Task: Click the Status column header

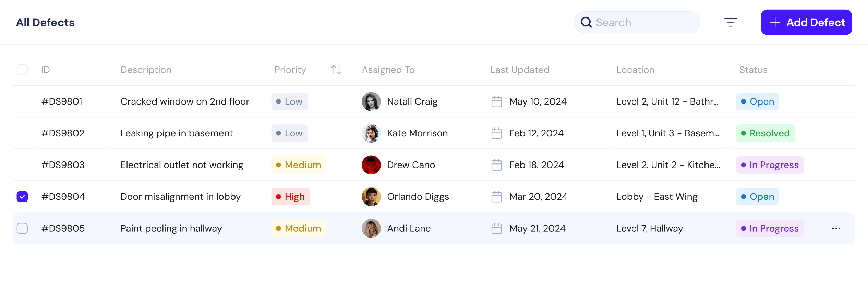Action: (x=753, y=70)
